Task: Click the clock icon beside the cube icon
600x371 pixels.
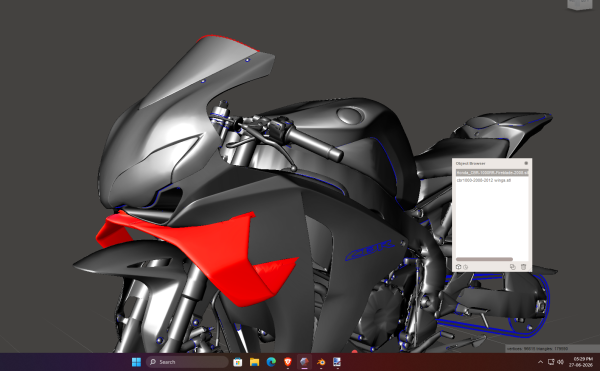Action: (465, 267)
